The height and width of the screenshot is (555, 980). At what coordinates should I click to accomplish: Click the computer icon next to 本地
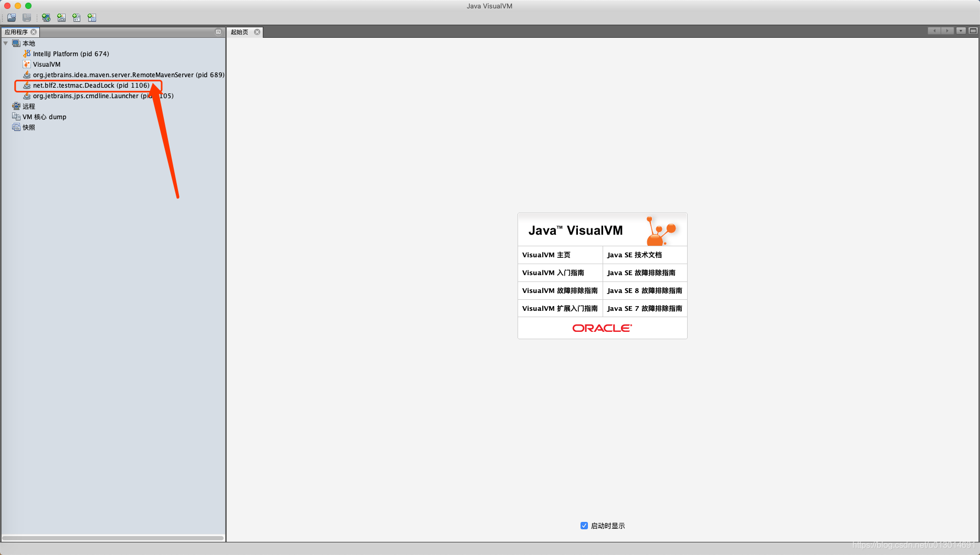pos(16,43)
